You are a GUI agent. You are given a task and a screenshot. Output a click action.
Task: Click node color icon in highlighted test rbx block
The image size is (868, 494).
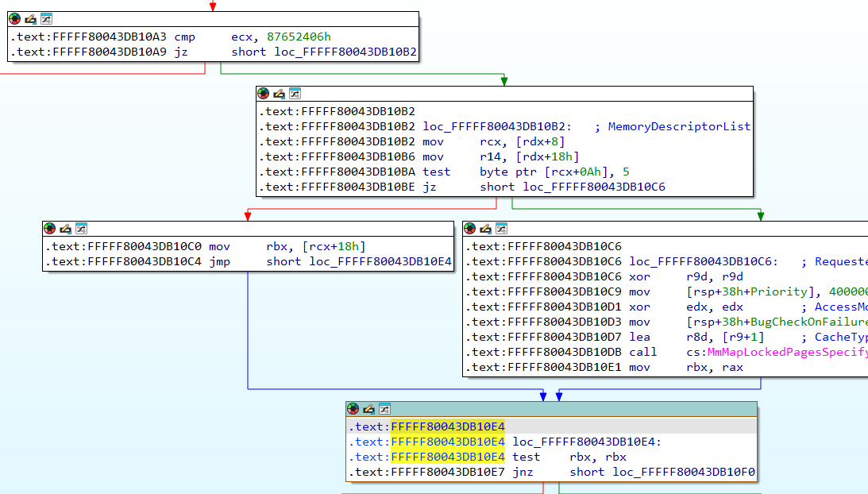pos(353,409)
